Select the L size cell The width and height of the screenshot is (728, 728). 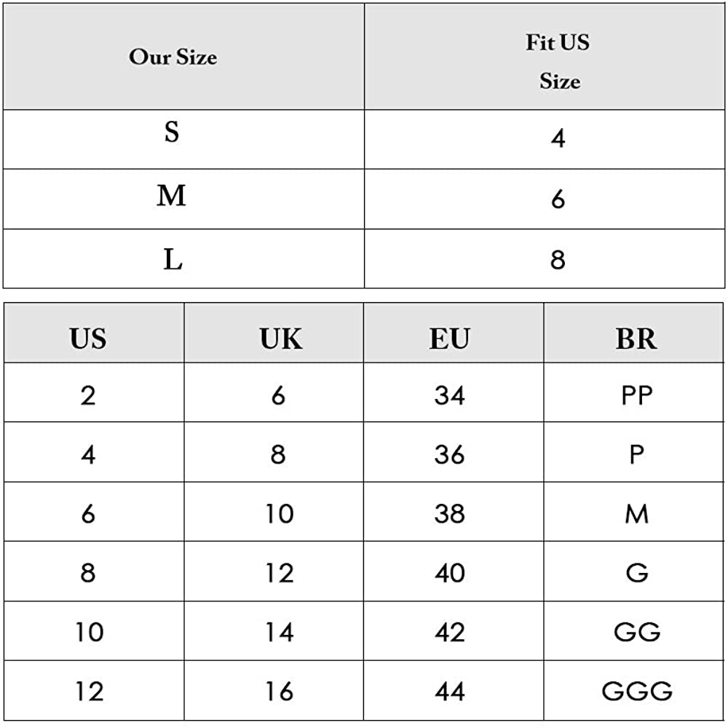click(x=173, y=259)
